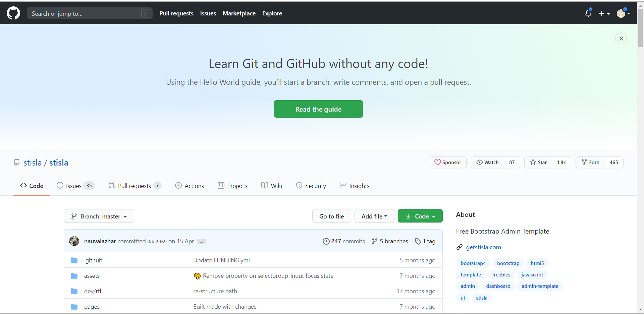Open Remove property on selectgroup-input commit
The image size is (644, 315).
(x=268, y=276)
